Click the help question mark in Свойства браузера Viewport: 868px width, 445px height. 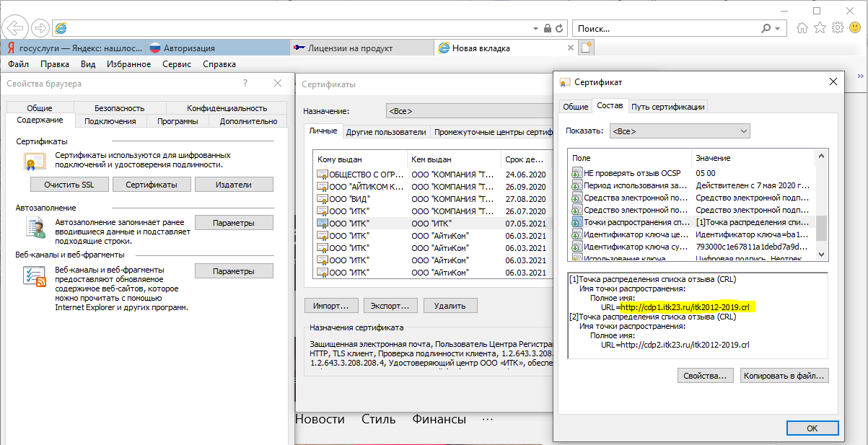(245, 84)
